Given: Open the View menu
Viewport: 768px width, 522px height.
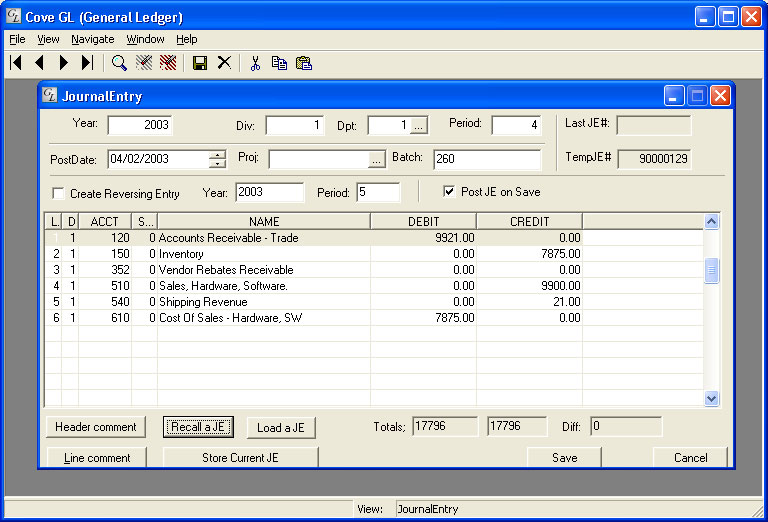Looking at the screenshot, I should 48,39.
